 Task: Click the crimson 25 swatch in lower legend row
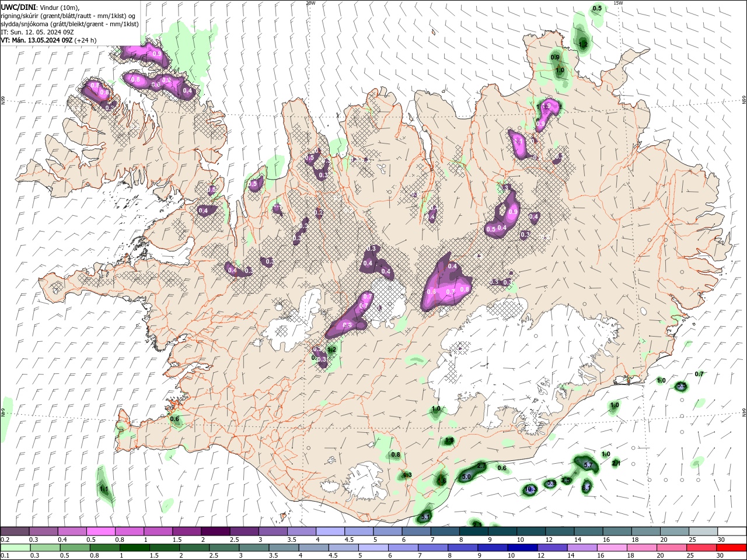coord(702,548)
